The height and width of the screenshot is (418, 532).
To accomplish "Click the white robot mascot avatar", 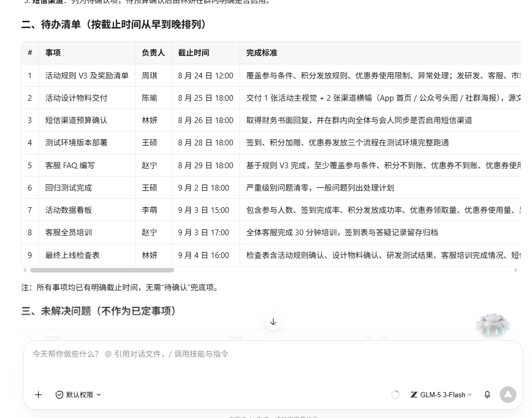I will click(x=493, y=326).
